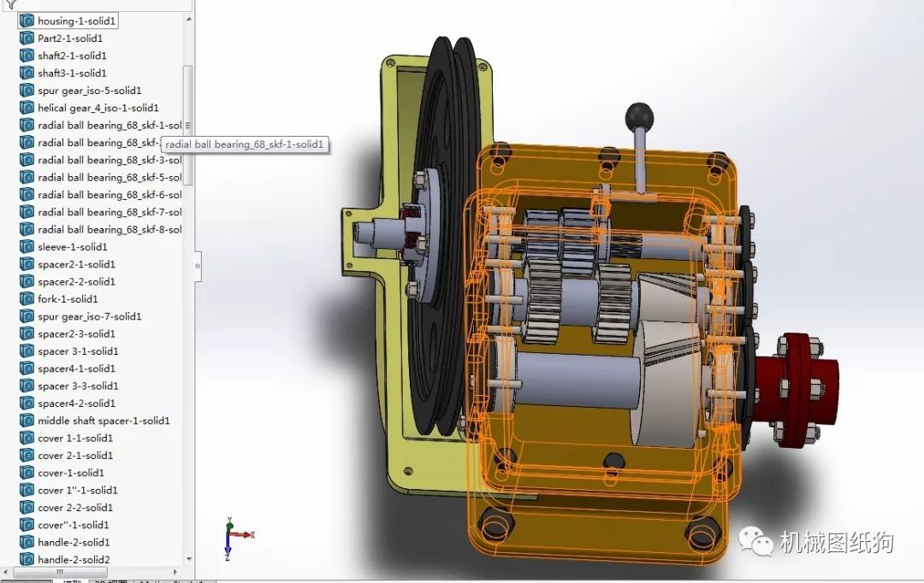Click the icon for middle shaft spacer-1-solid1

27,421
